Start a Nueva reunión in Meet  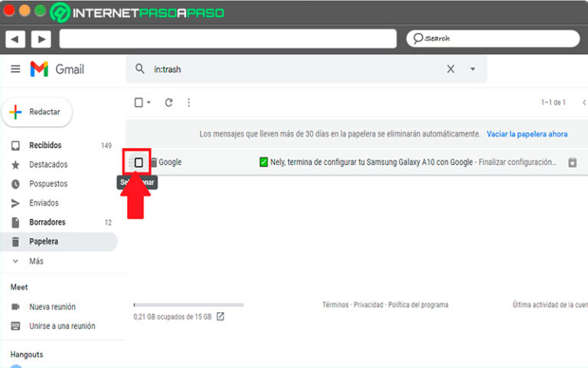(x=52, y=307)
